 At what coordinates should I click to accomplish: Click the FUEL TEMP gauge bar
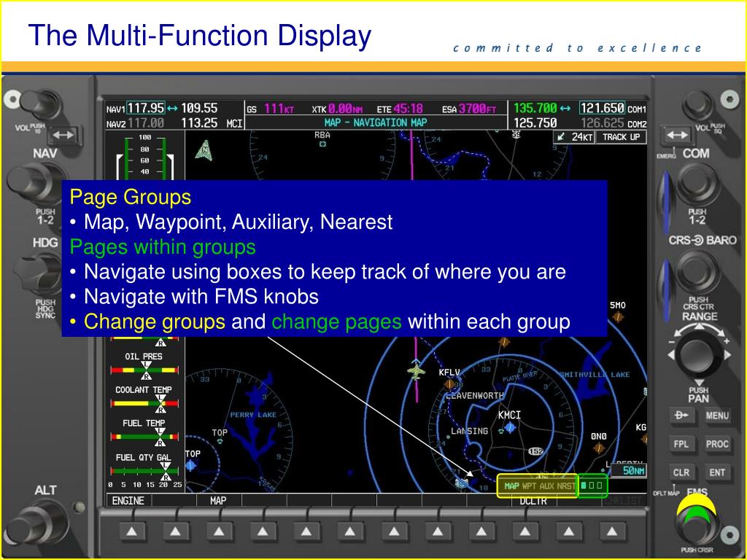click(x=144, y=437)
